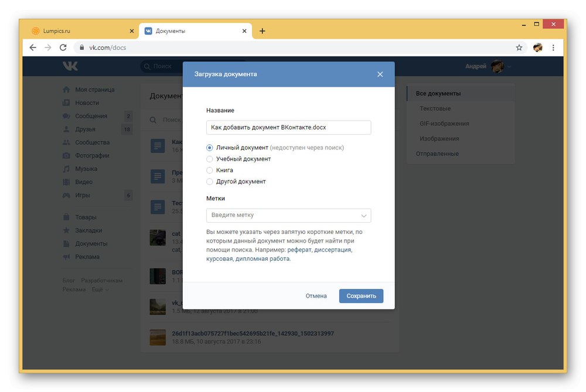This screenshot has height=392, width=586.
Task: Open document 26d1f13acb075727f1bec542695b21fe
Action: click(x=253, y=333)
